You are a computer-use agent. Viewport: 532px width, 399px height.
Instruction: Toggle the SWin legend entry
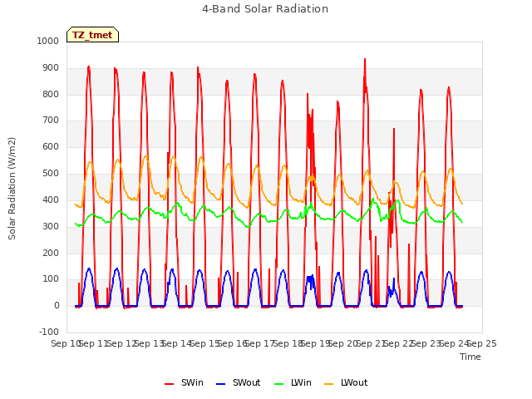coord(184,382)
